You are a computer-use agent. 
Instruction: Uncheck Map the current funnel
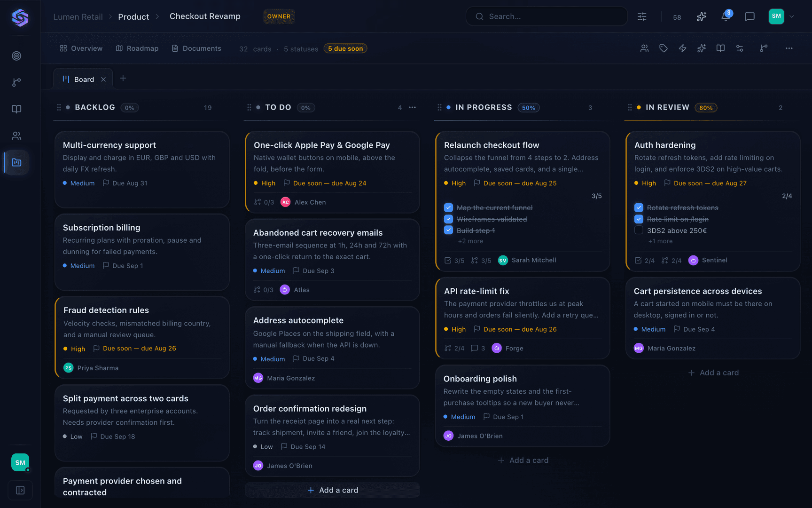point(448,207)
